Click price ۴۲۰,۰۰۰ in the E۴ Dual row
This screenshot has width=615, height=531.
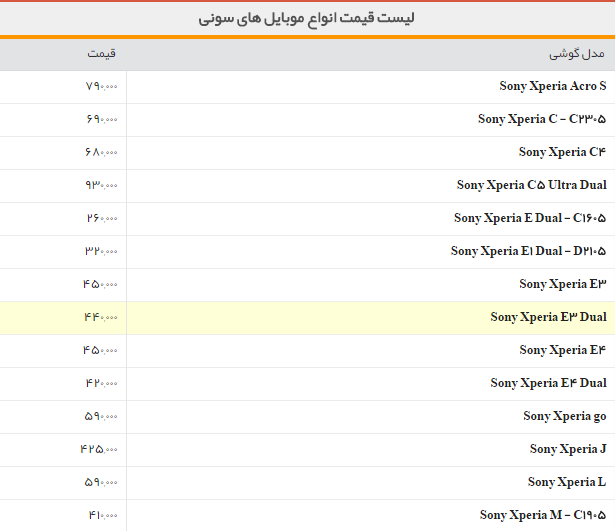pos(102,383)
